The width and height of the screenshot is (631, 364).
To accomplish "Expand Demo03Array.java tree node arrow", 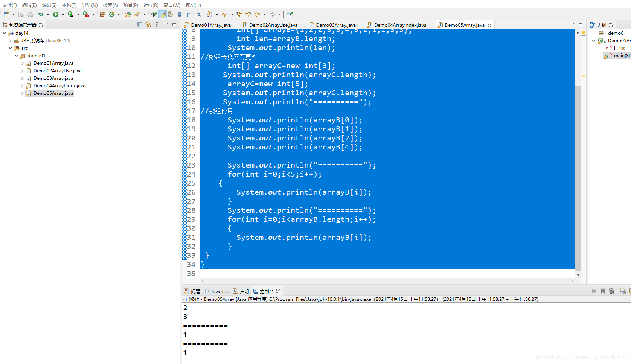I will click(x=22, y=78).
